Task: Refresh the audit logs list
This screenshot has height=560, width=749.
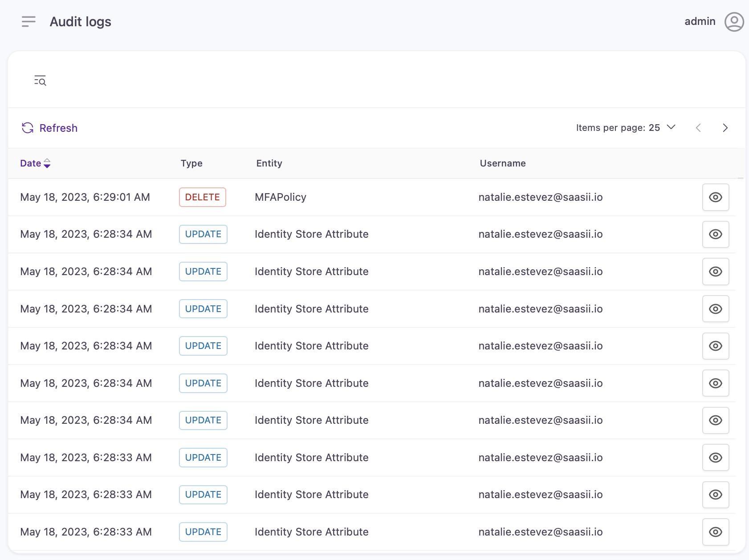Action: [x=49, y=128]
